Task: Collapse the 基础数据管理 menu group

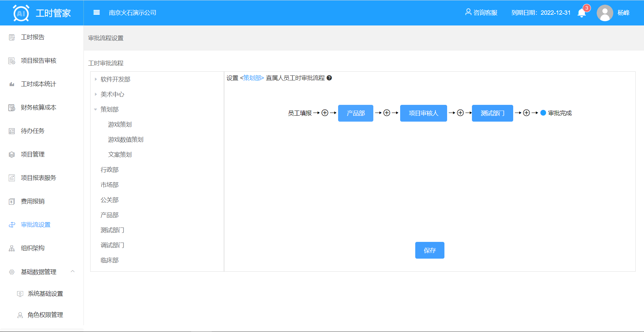Action: click(x=72, y=271)
